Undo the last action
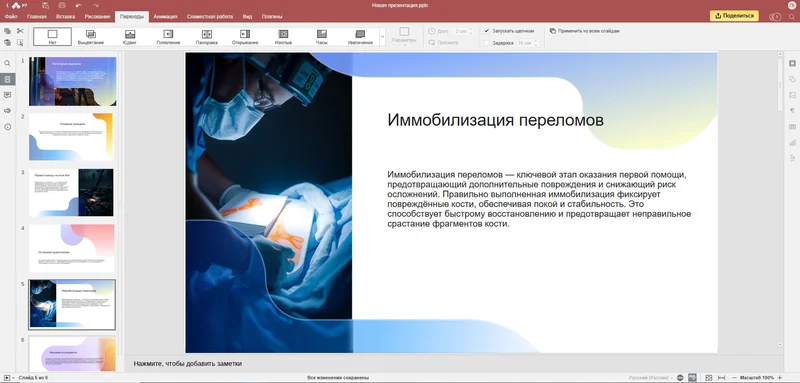 coord(79,5)
